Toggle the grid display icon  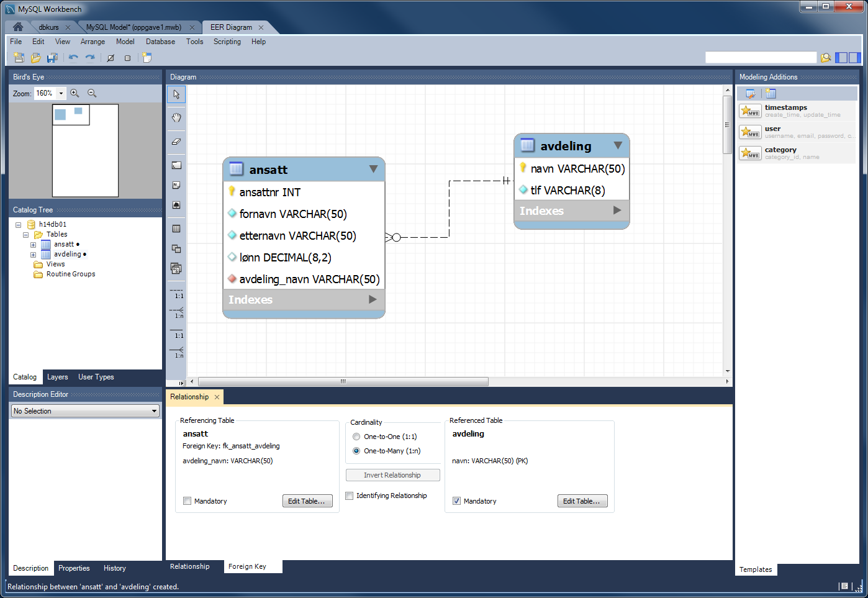coord(111,58)
